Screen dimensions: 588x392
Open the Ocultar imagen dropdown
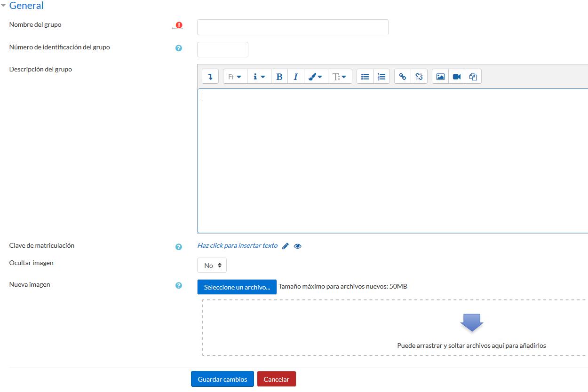pyautogui.click(x=212, y=265)
